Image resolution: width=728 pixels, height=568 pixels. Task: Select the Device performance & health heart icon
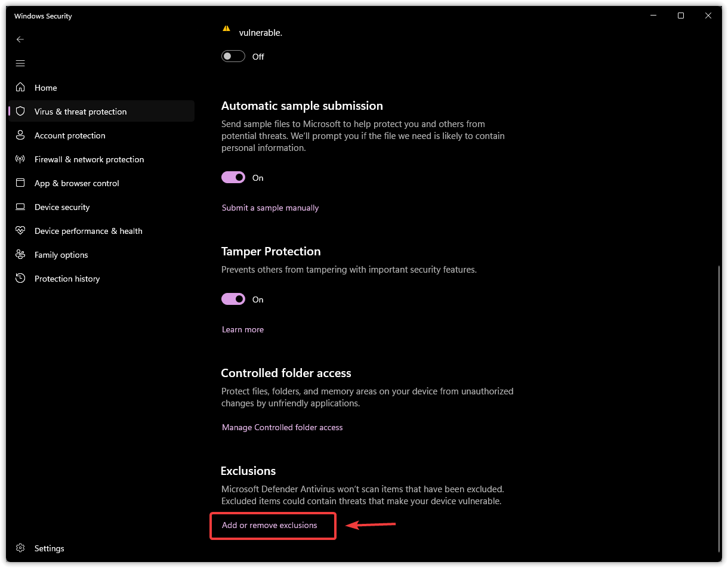tap(20, 230)
